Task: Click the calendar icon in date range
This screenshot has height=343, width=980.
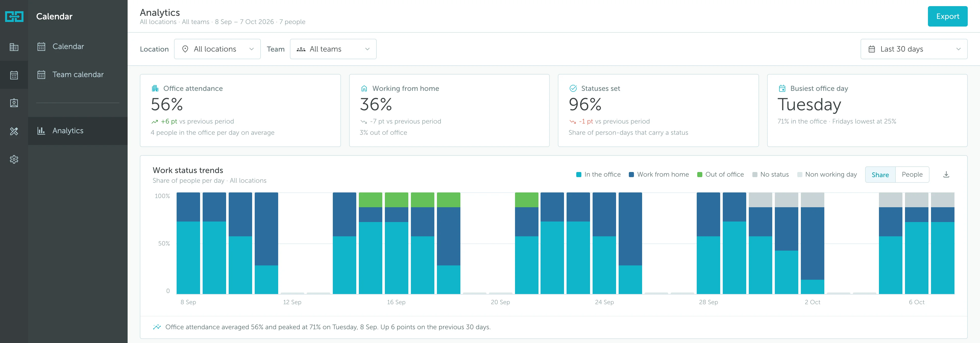Action: pos(872,49)
